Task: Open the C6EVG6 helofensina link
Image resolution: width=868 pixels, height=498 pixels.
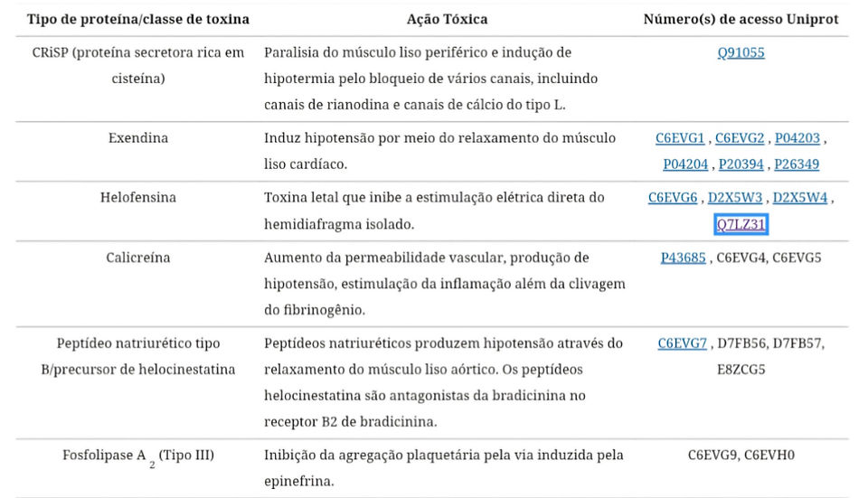Action: 673,198
